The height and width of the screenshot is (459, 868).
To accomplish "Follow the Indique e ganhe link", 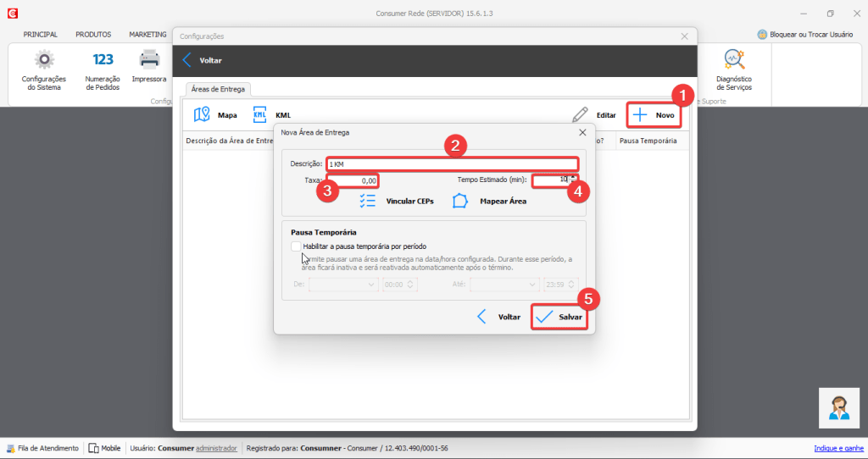I will [x=837, y=448].
